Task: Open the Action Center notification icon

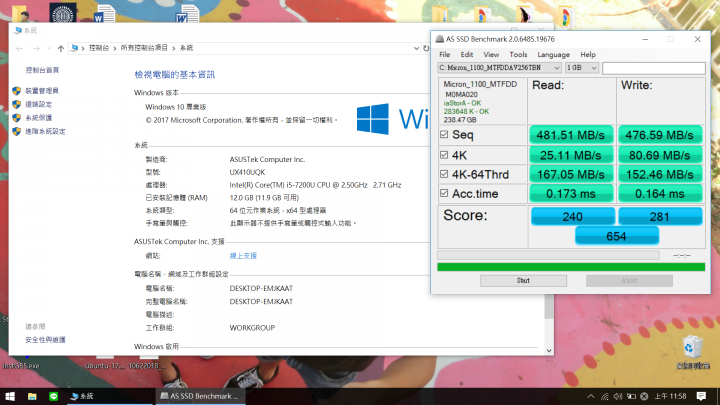Action: (701, 396)
